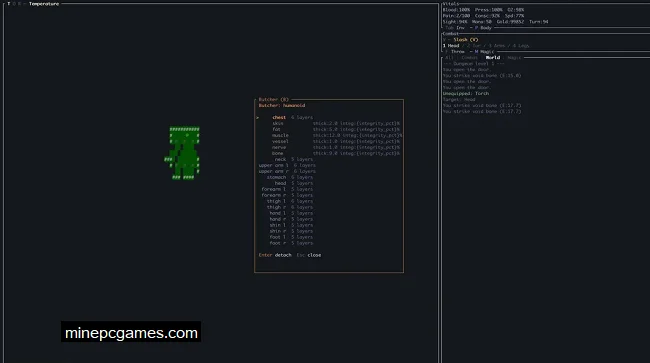The image size is (650, 363).
Task: Click the vessel layer under chest
Action: click(x=336, y=141)
